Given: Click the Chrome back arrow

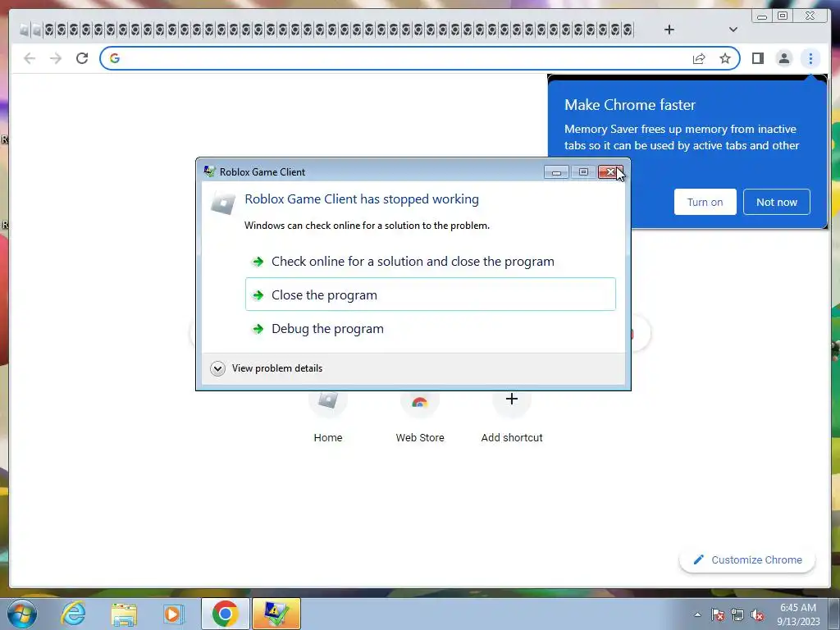Looking at the screenshot, I should point(30,58).
